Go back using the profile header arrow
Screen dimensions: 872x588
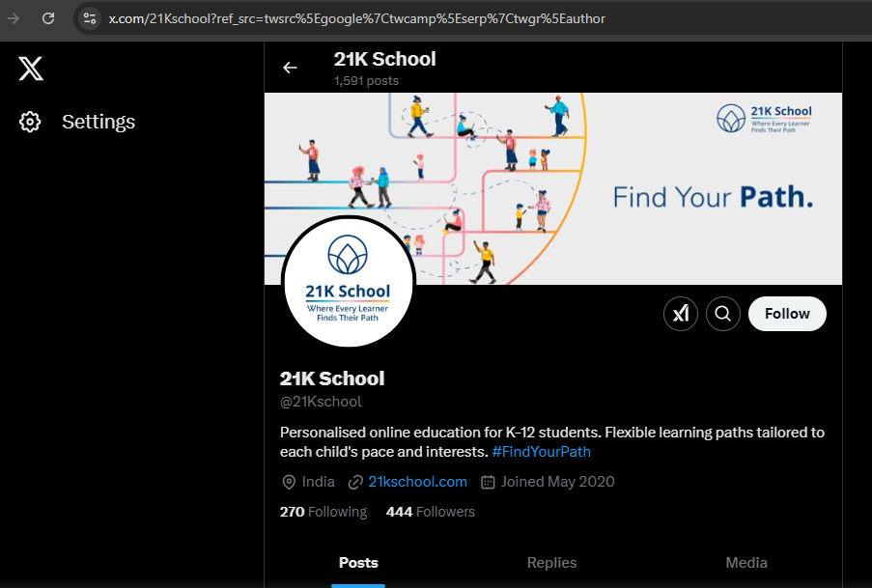pos(290,68)
